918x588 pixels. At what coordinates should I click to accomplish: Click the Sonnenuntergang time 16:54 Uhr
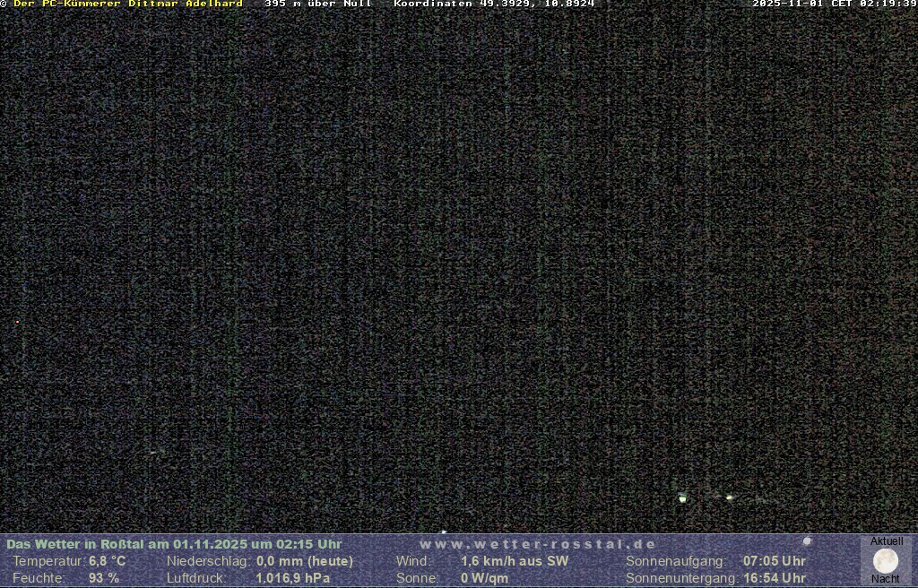tap(774, 578)
